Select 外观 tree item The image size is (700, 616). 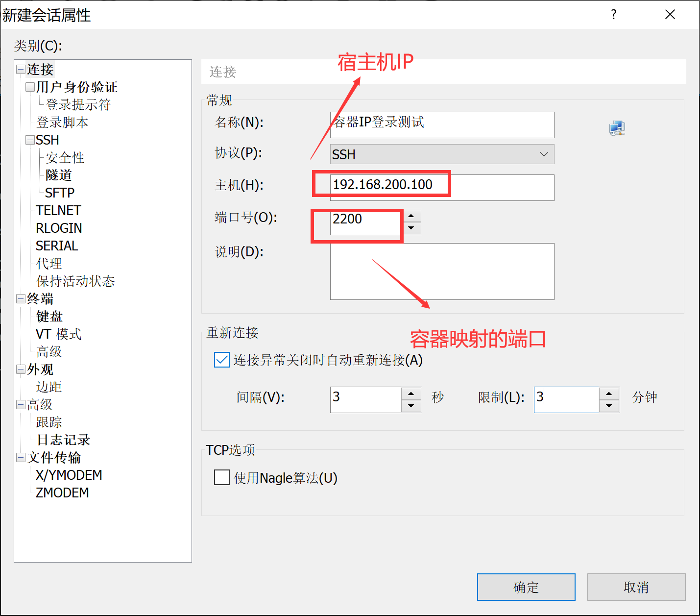[40, 370]
